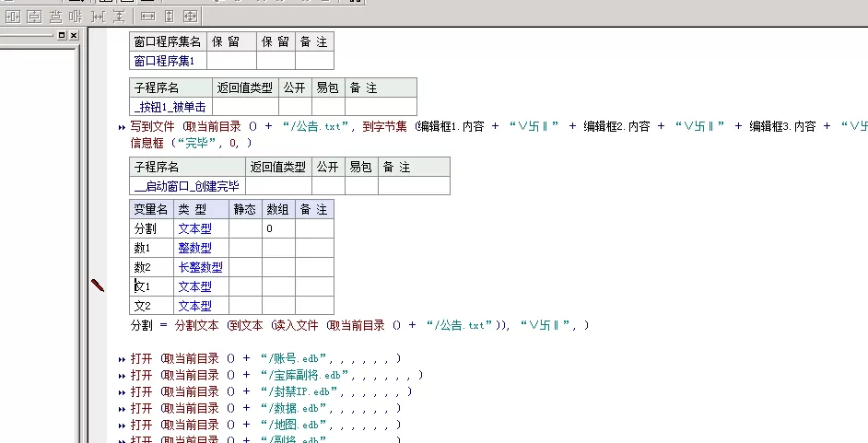This screenshot has width=868, height=443.
Task: Toggle 静态 cell for variable 数1
Action: click(x=245, y=248)
